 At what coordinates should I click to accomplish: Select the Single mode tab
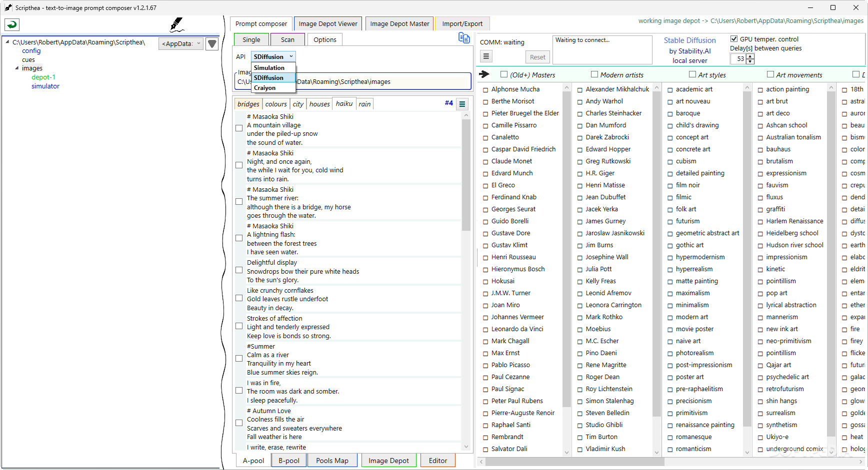point(251,39)
